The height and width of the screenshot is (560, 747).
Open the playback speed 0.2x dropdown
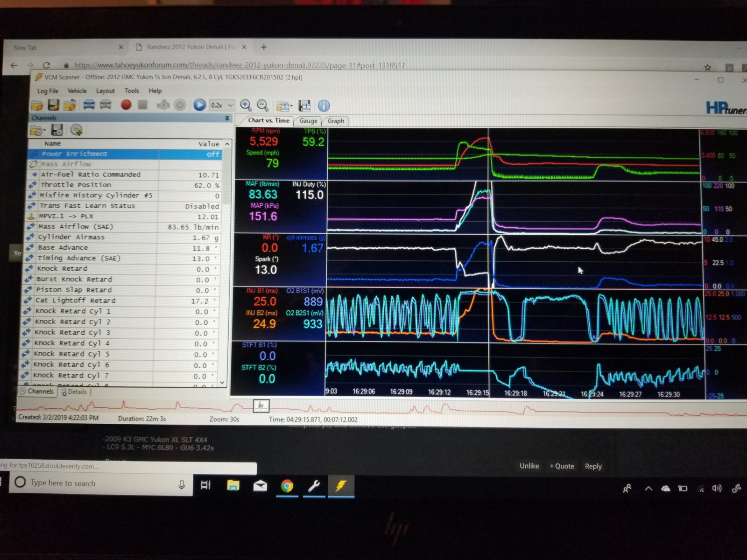pos(221,105)
